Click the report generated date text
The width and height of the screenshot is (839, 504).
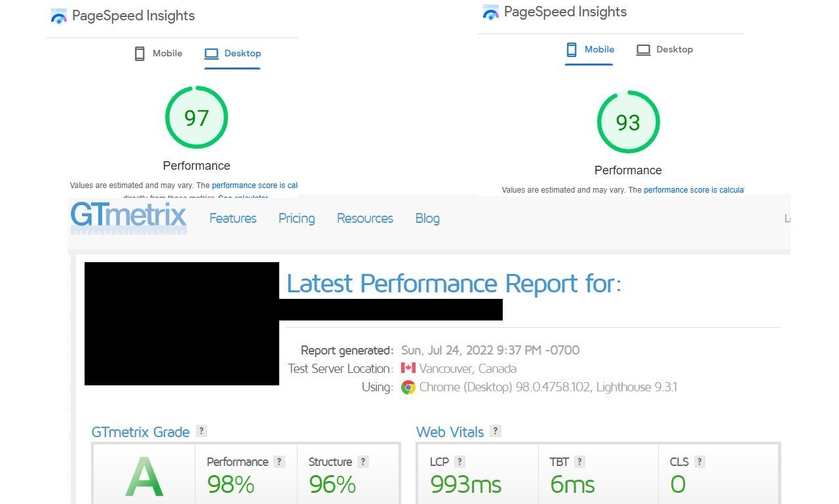point(490,350)
